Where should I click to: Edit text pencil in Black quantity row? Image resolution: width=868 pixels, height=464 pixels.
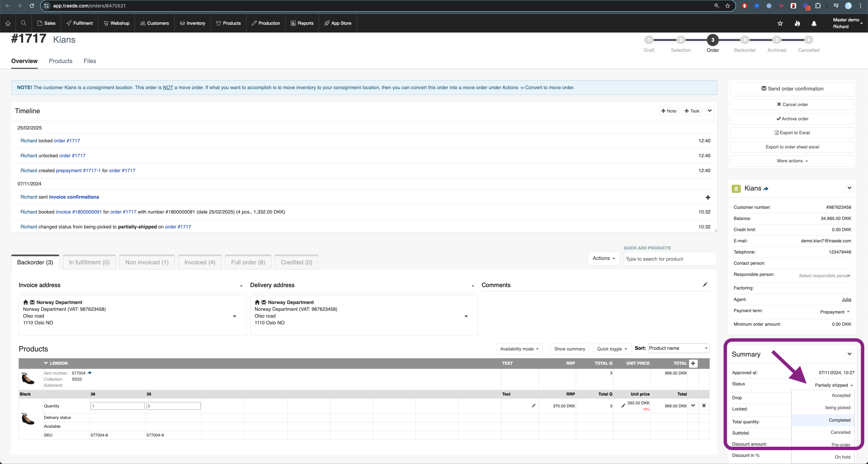pyautogui.click(x=533, y=406)
